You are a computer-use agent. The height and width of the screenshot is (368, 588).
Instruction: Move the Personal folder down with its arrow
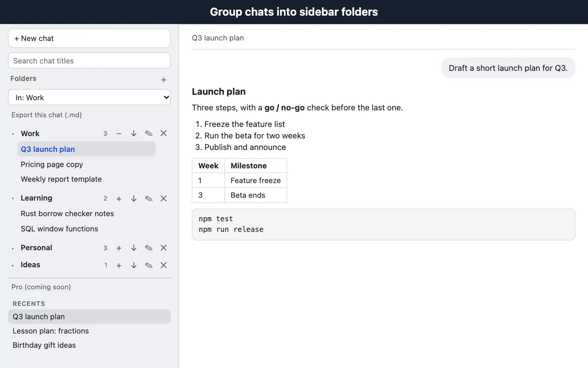[x=134, y=248]
